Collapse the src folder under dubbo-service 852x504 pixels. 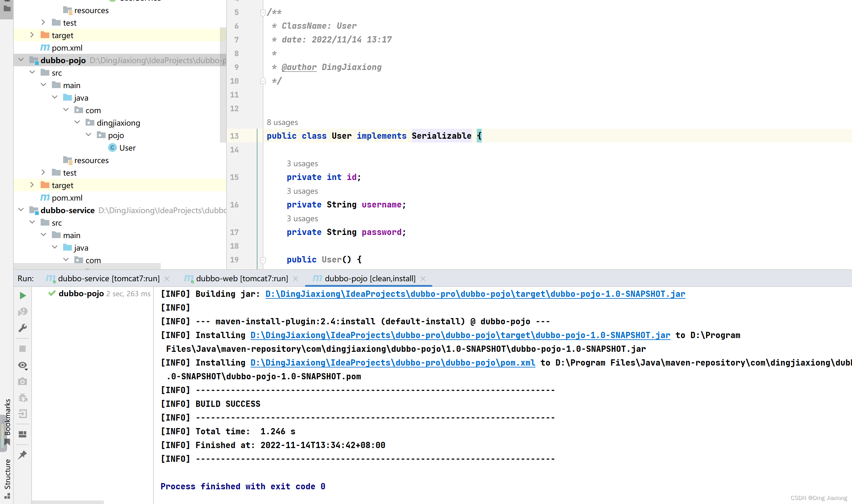(32, 222)
